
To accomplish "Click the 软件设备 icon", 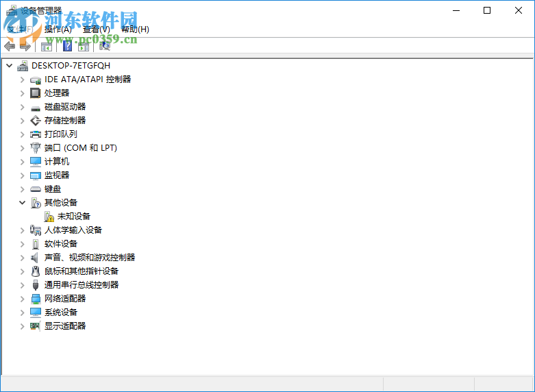I will [36, 244].
